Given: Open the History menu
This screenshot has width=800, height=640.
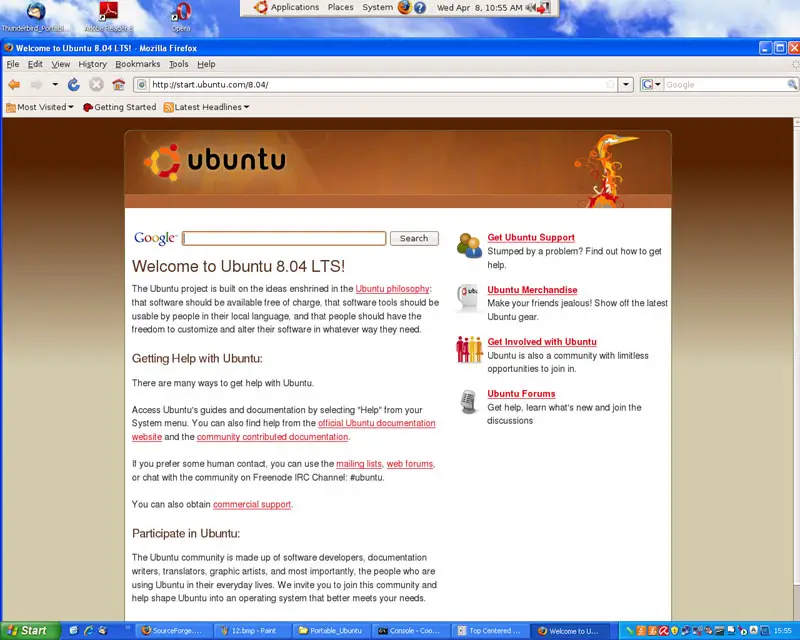Looking at the screenshot, I should pos(92,64).
